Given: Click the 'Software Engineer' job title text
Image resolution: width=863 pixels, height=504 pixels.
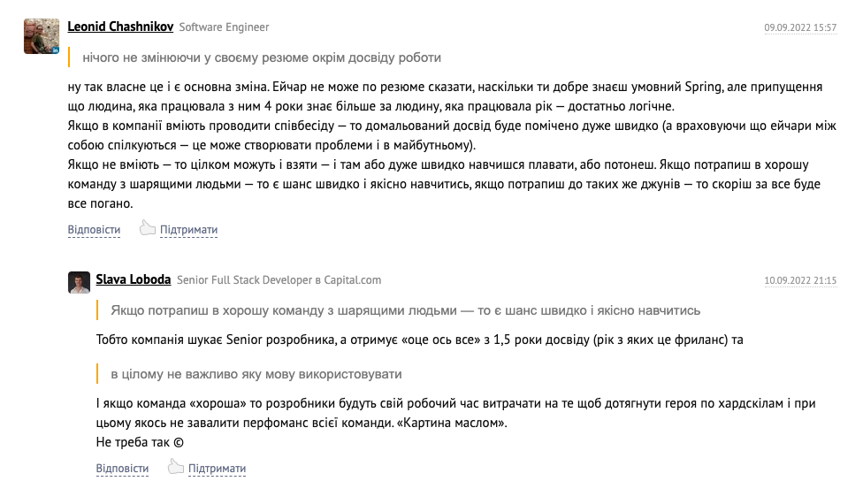Looking at the screenshot, I should [x=224, y=27].
